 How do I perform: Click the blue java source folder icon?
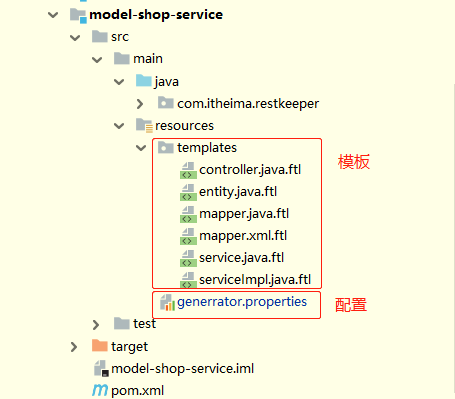tap(144, 81)
